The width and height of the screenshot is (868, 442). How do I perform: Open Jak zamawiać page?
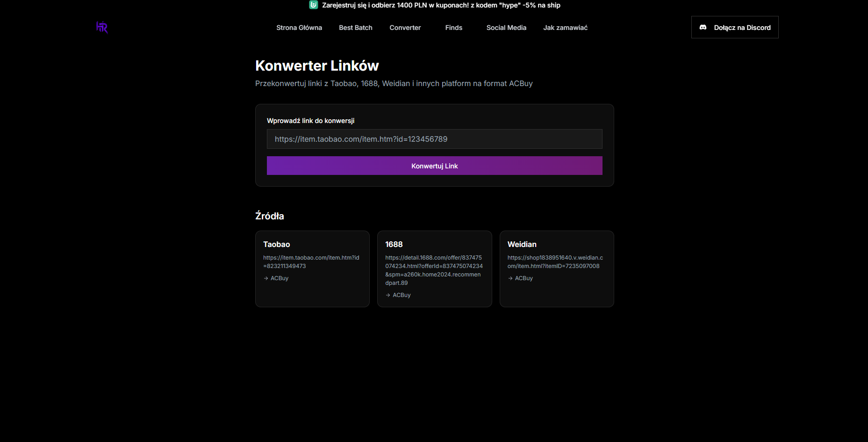point(566,28)
